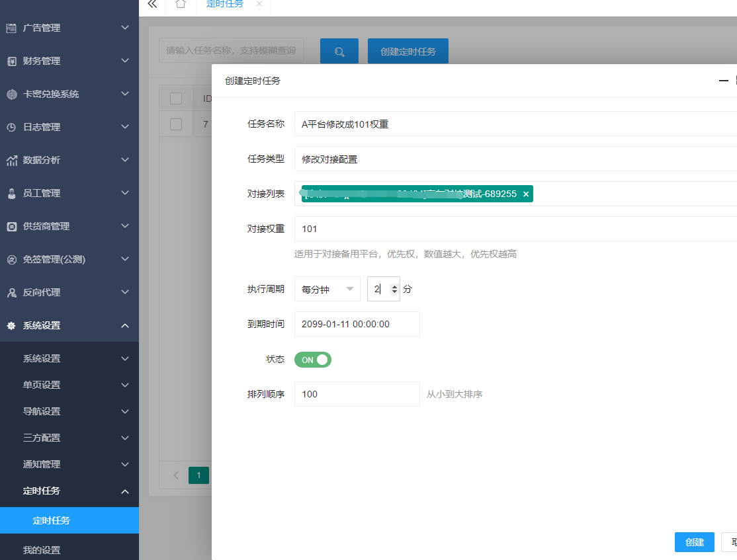Open the 反向代理 menu

(69, 292)
